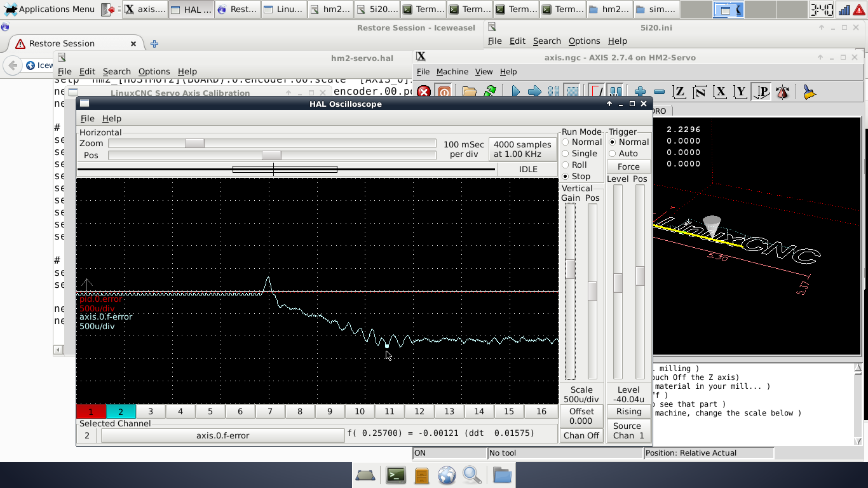Open Options menu in 5i20.ini editor
This screenshot has height=488, width=868.
584,41
